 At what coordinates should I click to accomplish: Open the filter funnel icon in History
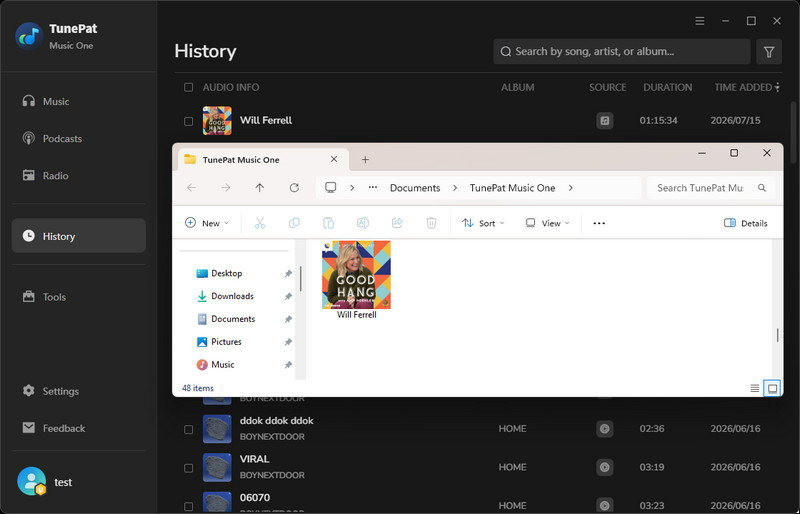coord(768,52)
